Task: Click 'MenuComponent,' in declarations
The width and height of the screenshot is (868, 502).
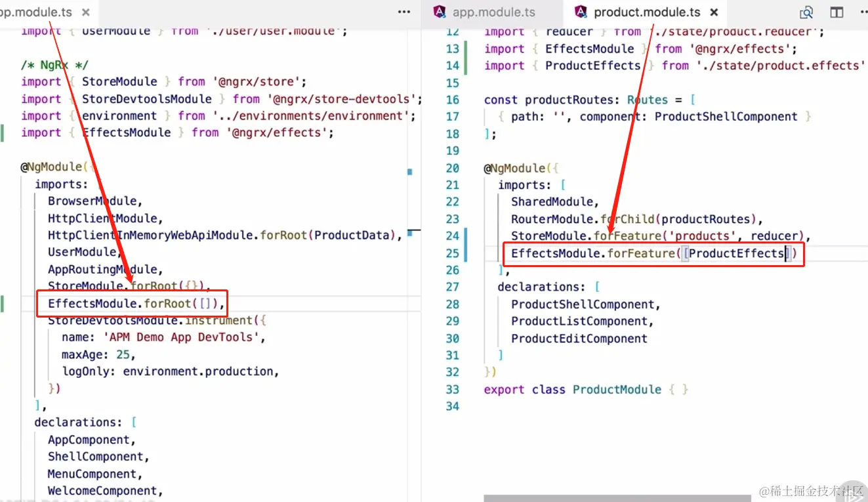Action: (x=95, y=474)
